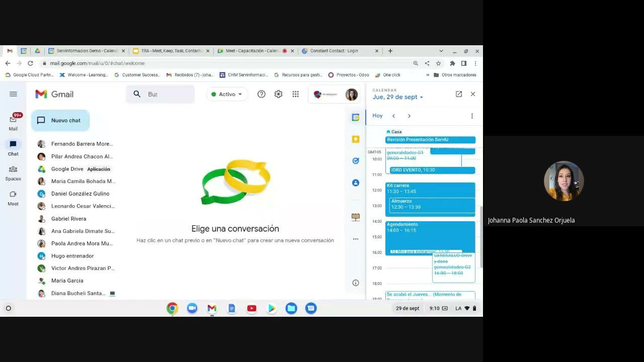Open the Gmail main menu hamburger
The image size is (644, 362).
13,94
